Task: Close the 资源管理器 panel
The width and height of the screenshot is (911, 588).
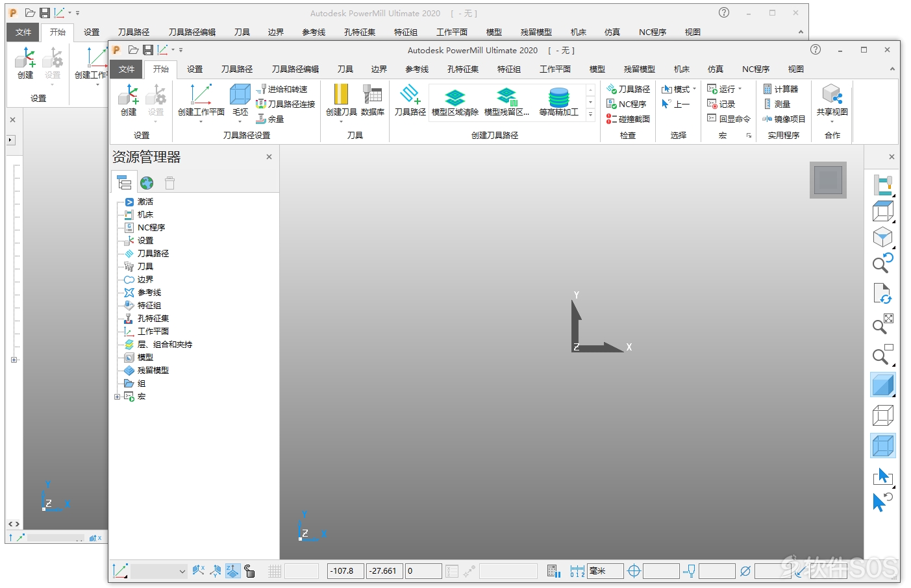Action: point(269,156)
